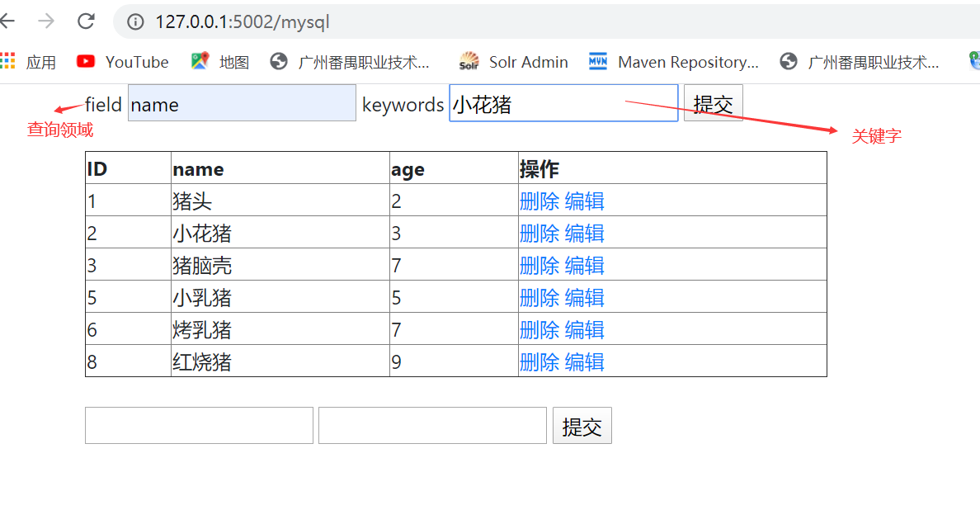Delete the 红烧猪 record

point(539,361)
